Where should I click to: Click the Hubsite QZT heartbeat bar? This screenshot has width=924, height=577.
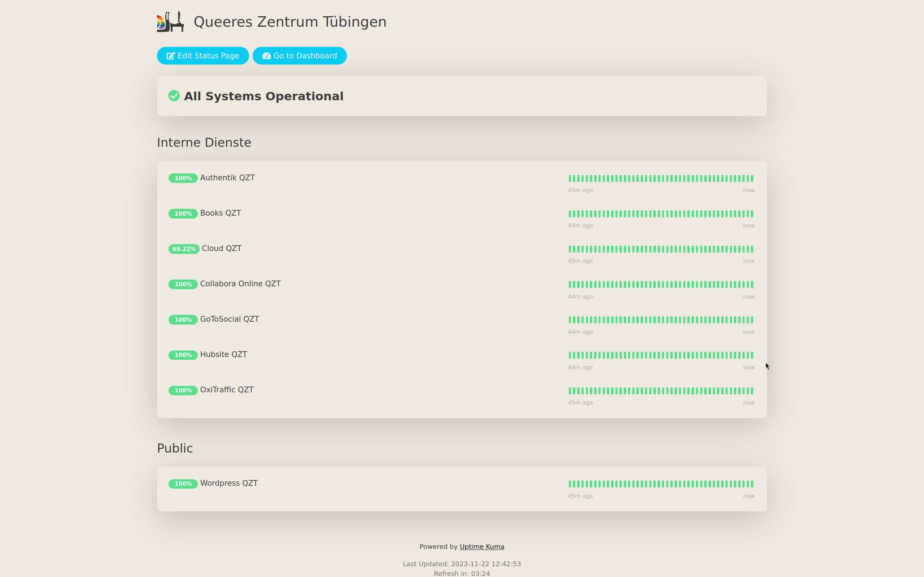tap(661, 355)
